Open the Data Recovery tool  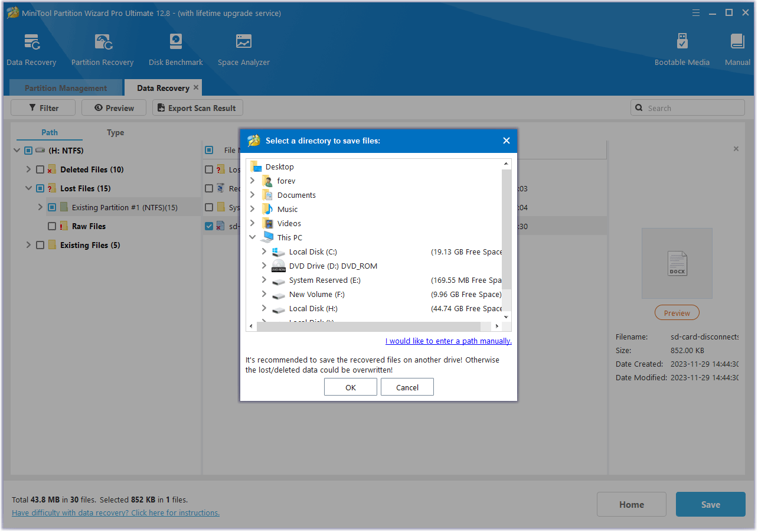click(32, 47)
